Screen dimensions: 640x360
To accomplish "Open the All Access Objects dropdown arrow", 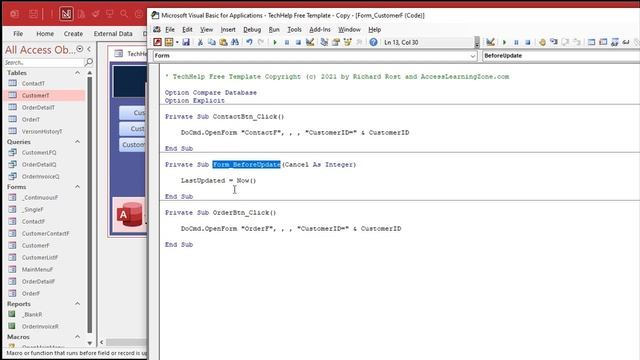I will tap(80, 49).
